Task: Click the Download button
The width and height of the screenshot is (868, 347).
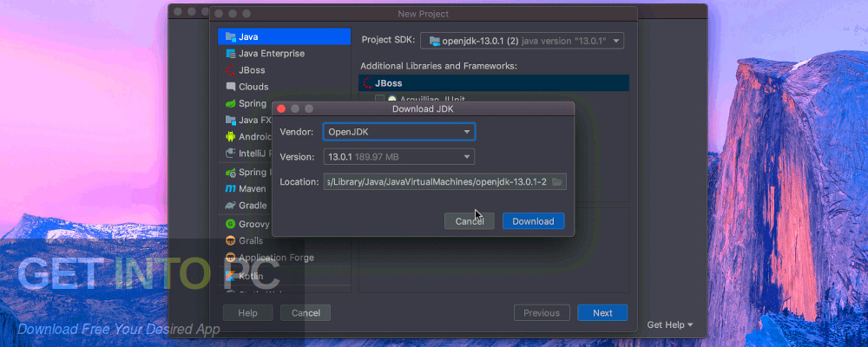Action: point(533,221)
